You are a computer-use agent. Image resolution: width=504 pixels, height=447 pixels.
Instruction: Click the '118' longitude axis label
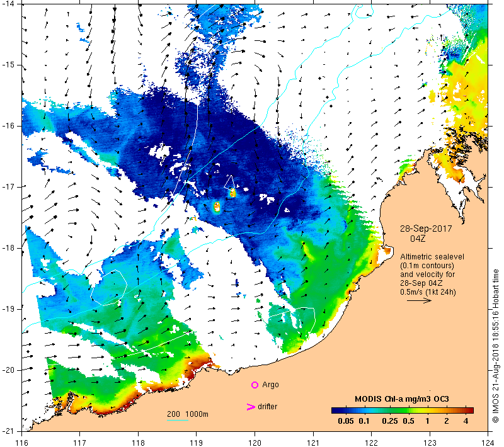[138, 443]
